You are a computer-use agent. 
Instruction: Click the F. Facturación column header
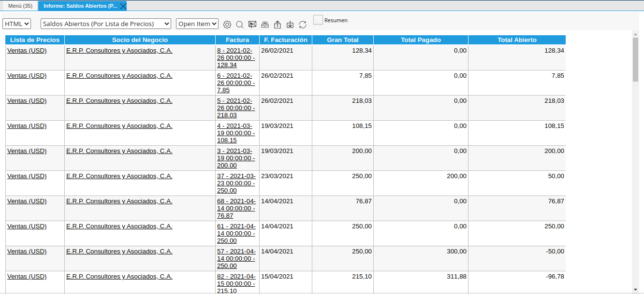point(286,40)
